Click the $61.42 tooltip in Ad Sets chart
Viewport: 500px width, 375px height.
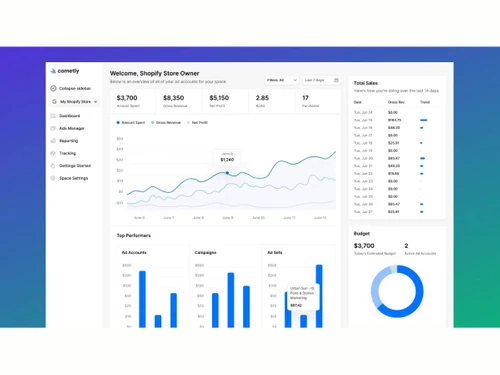pos(303,297)
